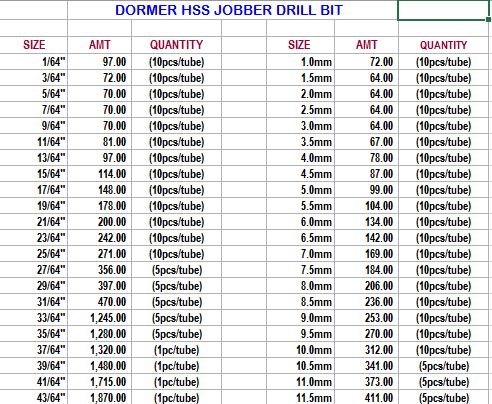Screen dimensions: 492x404
Task: Select amount 1,245.00 cell
Action: [x=99, y=318]
